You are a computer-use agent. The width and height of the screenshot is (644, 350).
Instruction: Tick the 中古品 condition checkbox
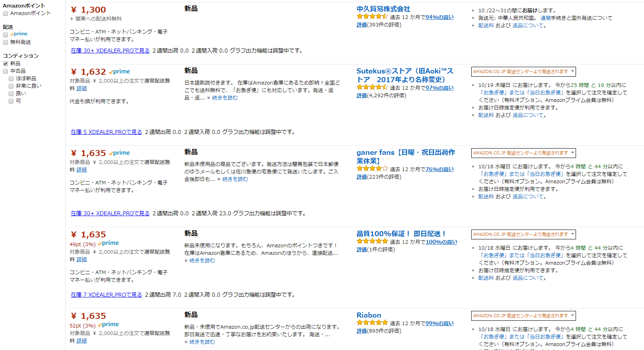coord(6,71)
